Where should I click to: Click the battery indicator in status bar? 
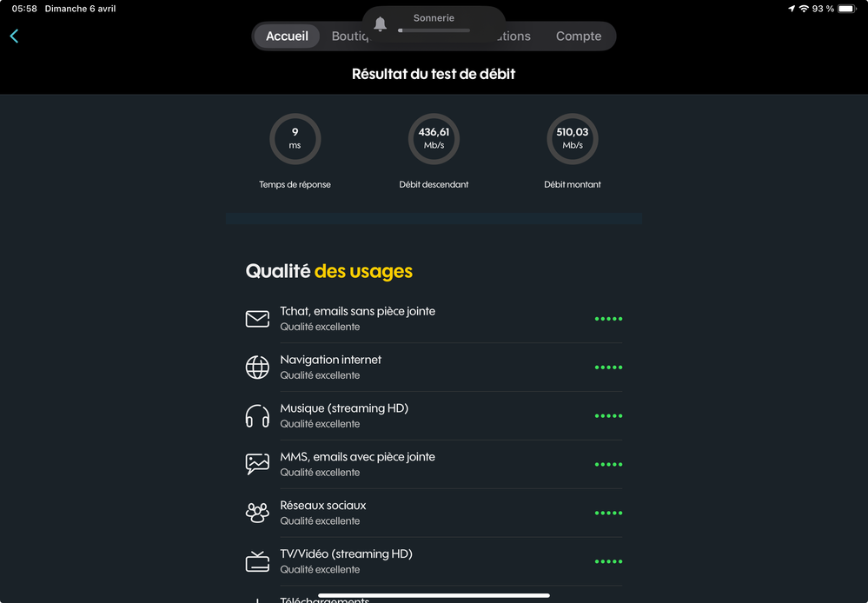[x=846, y=9]
